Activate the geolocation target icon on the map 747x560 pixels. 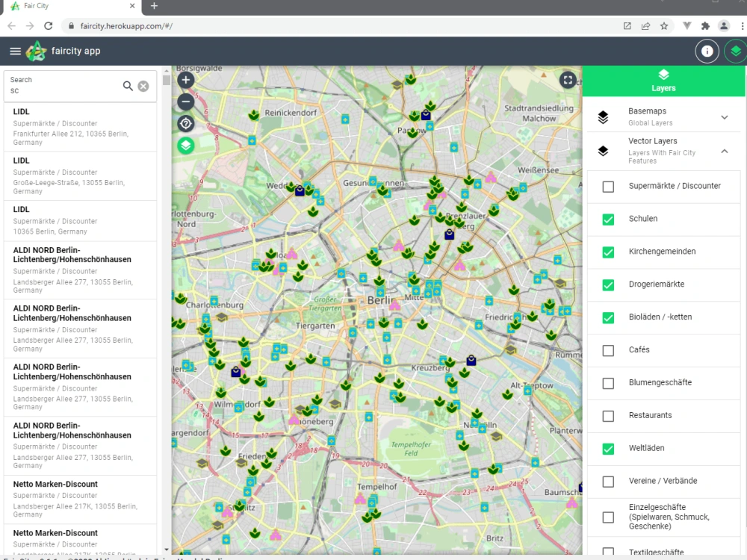click(185, 122)
